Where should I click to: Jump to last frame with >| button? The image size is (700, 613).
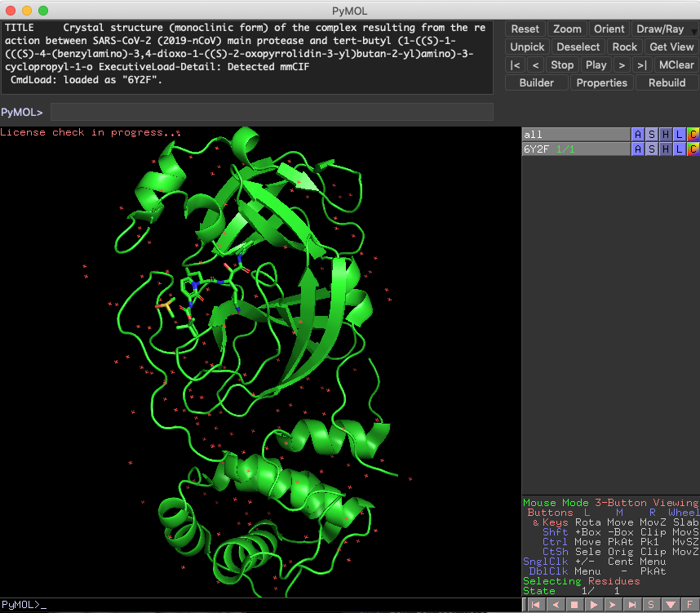[x=642, y=64]
